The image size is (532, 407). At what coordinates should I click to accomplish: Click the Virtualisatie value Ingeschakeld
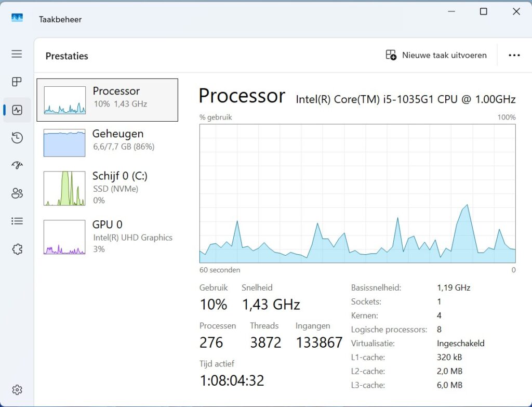pos(461,344)
